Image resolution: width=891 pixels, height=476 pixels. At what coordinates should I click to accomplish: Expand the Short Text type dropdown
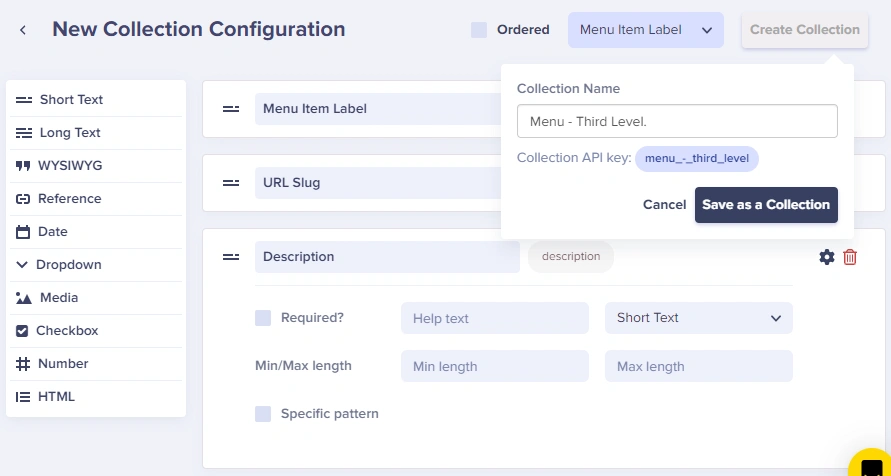698,318
